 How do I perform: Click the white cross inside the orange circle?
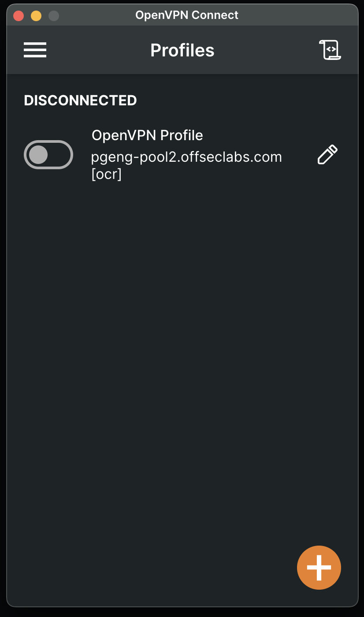tap(319, 568)
